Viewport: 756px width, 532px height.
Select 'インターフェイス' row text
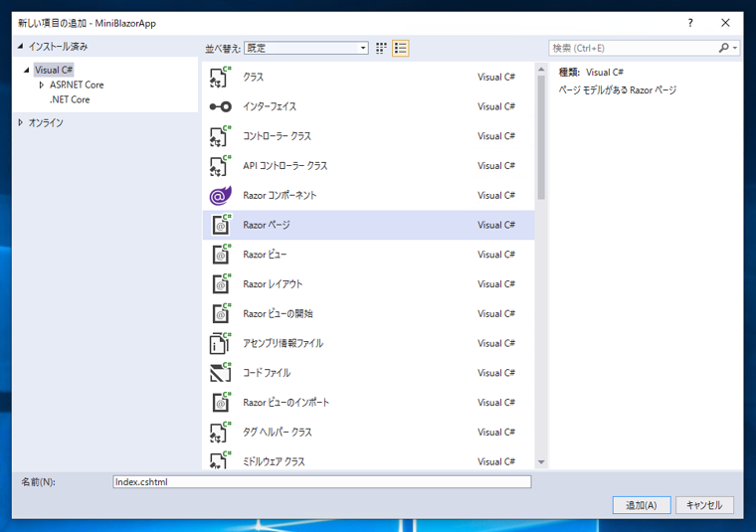coord(270,106)
